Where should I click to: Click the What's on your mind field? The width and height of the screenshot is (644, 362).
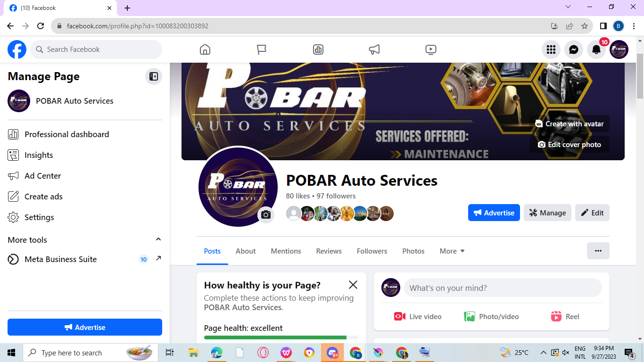(x=503, y=288)
